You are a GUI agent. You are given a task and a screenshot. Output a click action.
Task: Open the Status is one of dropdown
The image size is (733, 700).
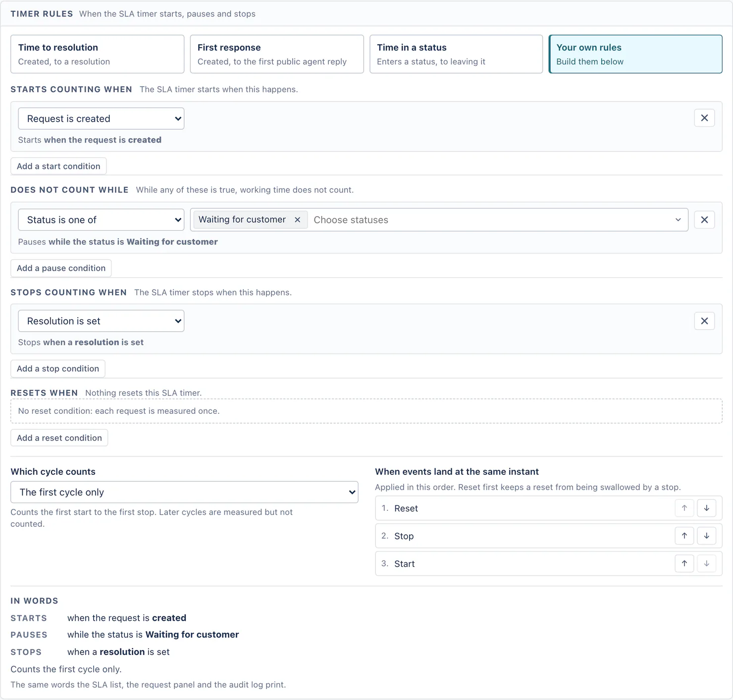pos(101,220)
